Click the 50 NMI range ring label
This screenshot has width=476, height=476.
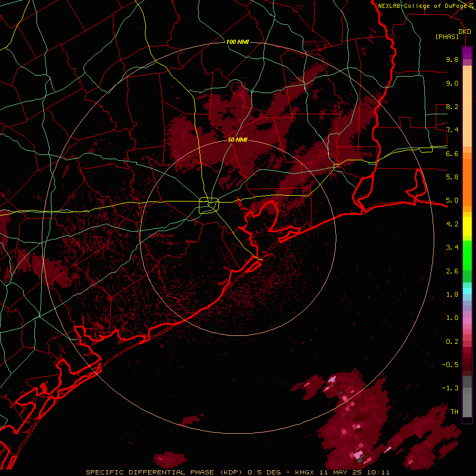[237, 140]
